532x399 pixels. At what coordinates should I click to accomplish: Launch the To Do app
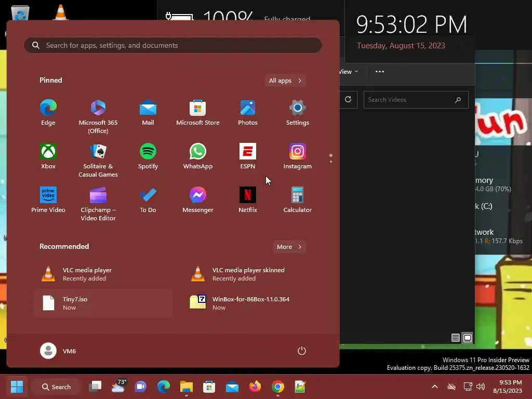pyautogui.click(x=148, y=200)
